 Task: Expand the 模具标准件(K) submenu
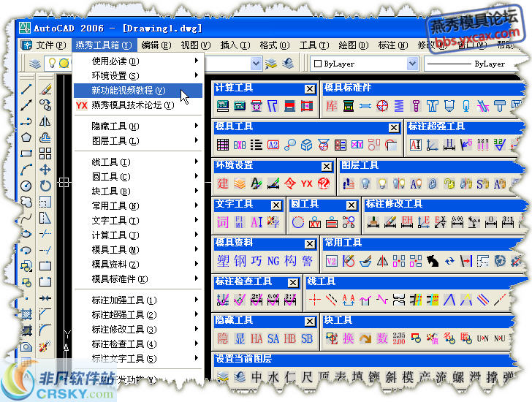point(138,279)
